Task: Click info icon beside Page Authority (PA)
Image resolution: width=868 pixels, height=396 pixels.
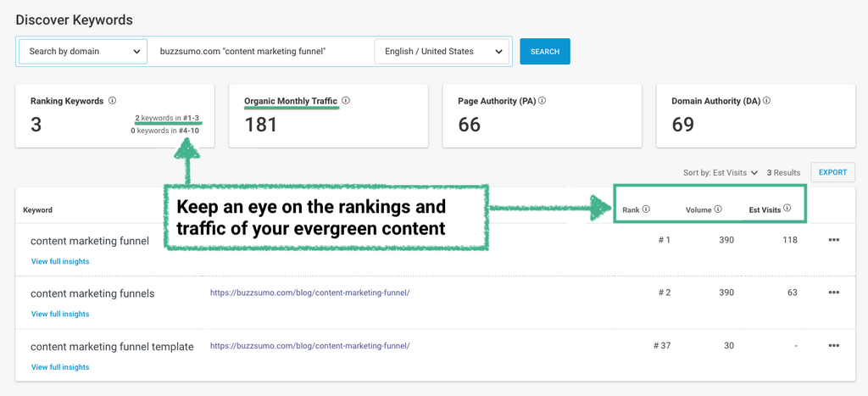Action: (x=542, y=101)
